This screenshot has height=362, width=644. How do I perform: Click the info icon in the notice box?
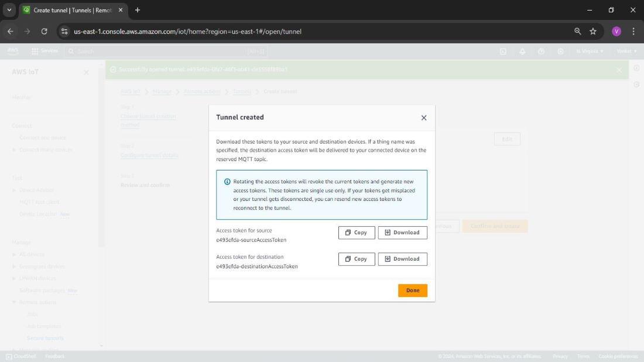tap(227, 182)
